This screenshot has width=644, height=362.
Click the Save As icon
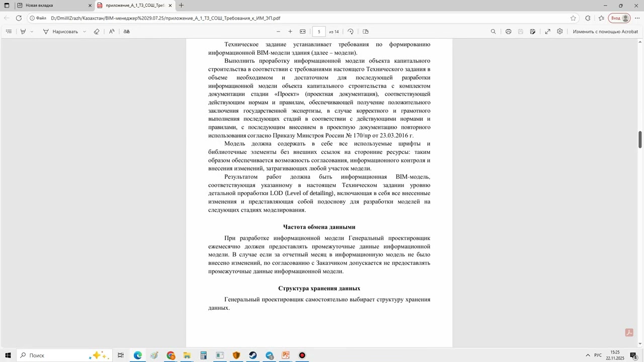pyautogui.click(x=532, y=31)
